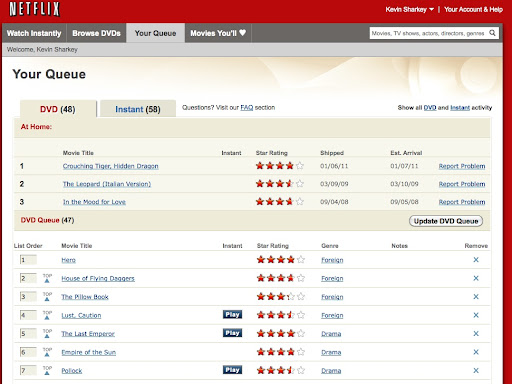Select the DVD (48) queue tab

click(58, 109)
